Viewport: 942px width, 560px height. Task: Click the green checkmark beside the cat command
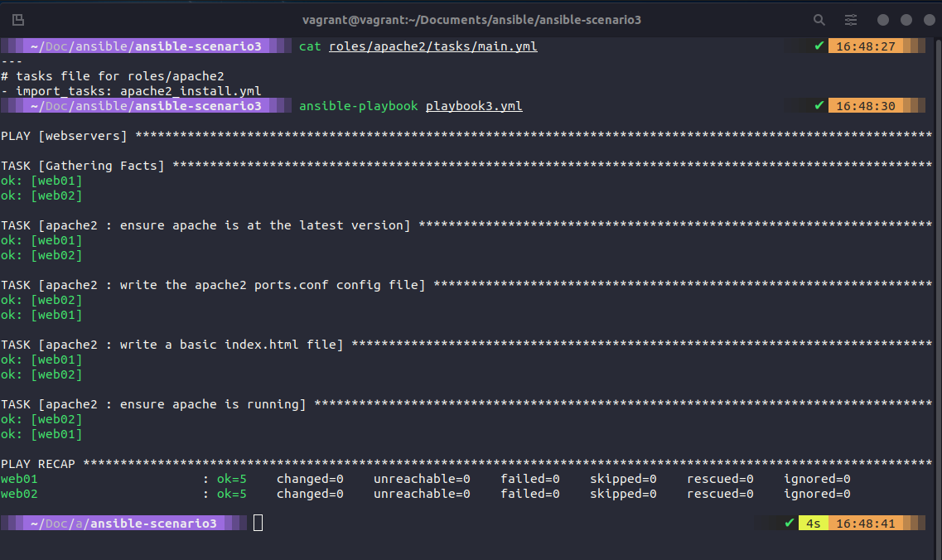[x=817, y=46]
